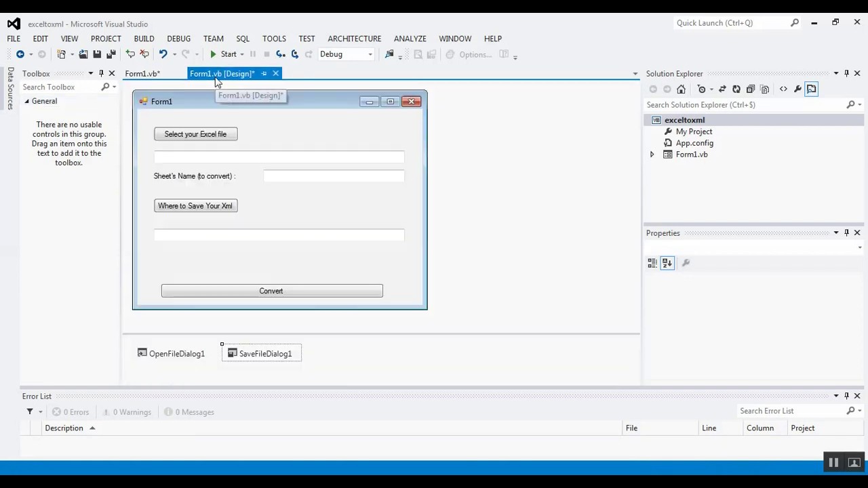Toggle auto-hide pin on Error List panel
This screenshot has height=488, width=868.
[846, 396]
